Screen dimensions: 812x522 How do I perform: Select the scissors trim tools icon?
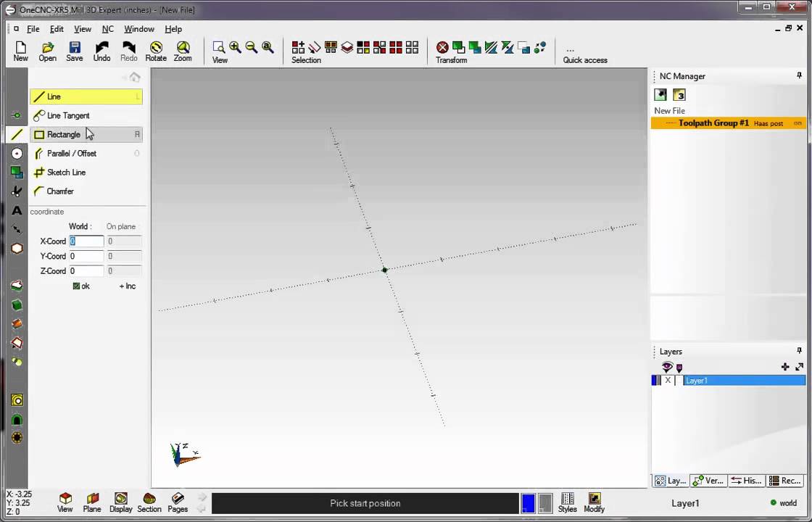coord(17,191)
